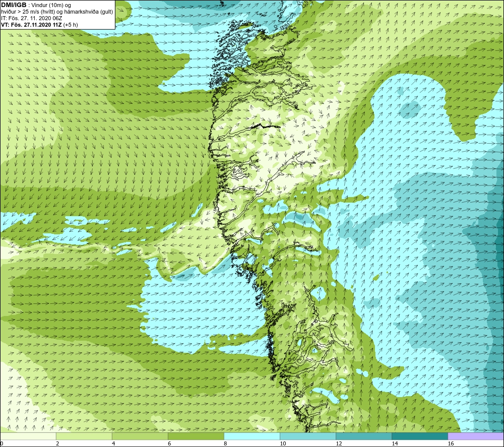The height and width of the screenshot is (447, 504).
Task: Click the legend label '0'
Action: (2, 443)
